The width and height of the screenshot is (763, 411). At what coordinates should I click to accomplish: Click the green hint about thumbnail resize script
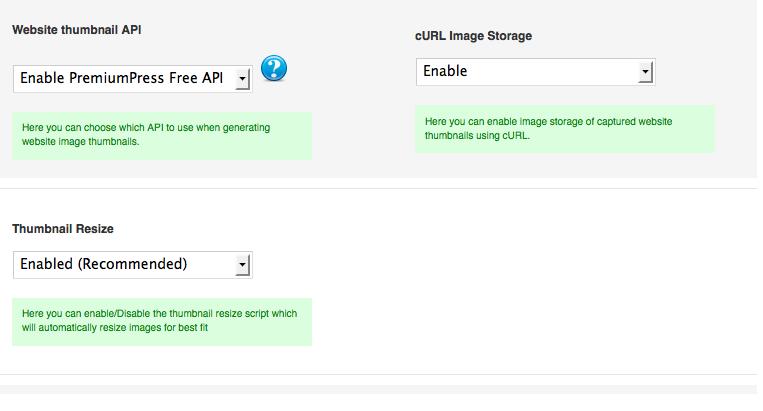pyautogui.click(x=161, y=321)
